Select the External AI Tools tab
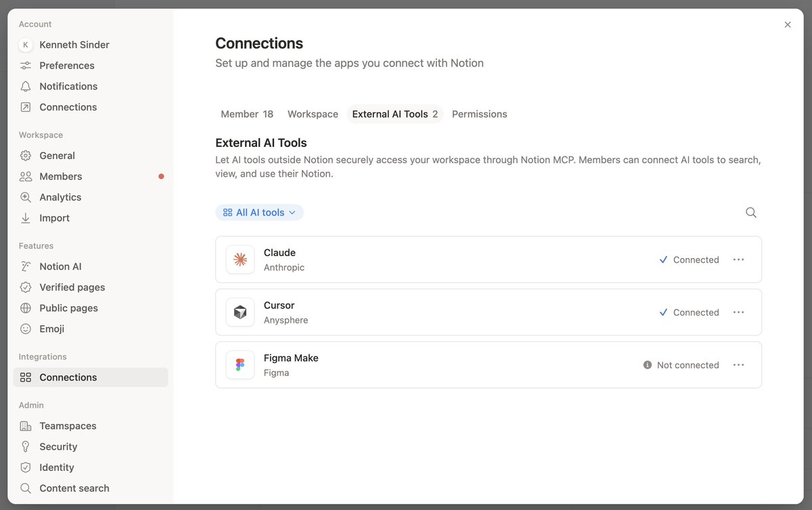The width and height of the screenshot is (812, 510). pos(395,114)
